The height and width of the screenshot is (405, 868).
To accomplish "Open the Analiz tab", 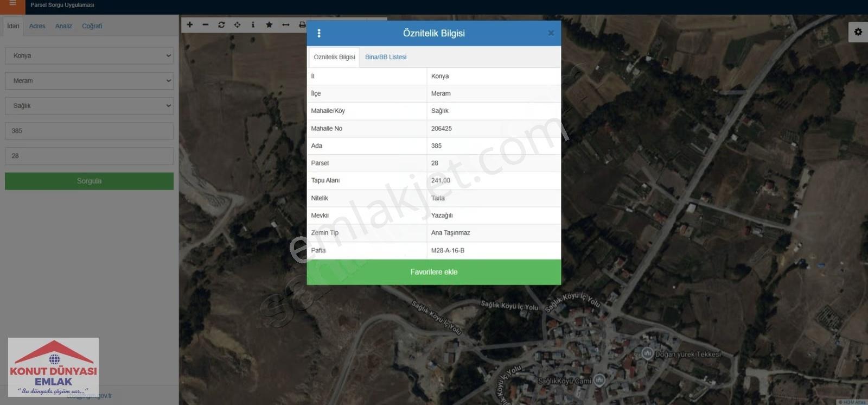I will pos(63,26).
